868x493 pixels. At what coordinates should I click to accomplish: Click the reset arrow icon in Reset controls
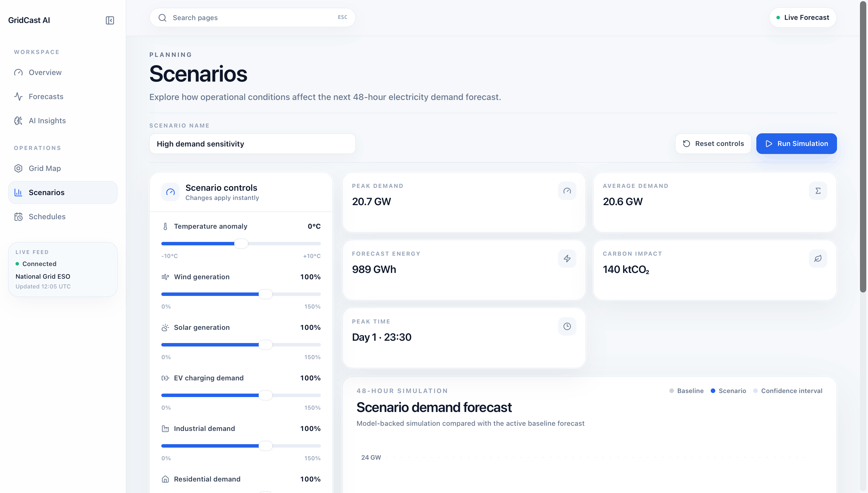686,144
